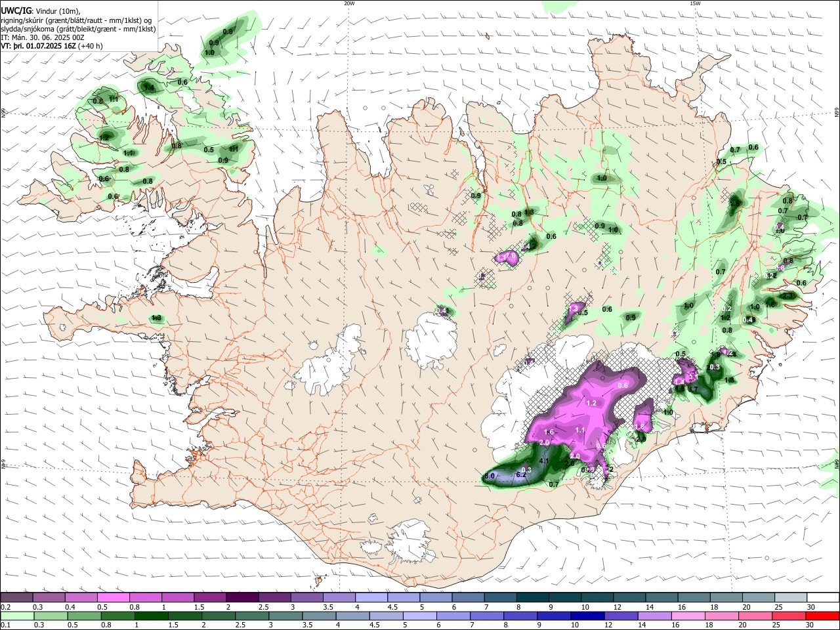The image size is (840, 630).
Task: Click the '0.1' label in the lower legend
Action: (x=6, y=625)
